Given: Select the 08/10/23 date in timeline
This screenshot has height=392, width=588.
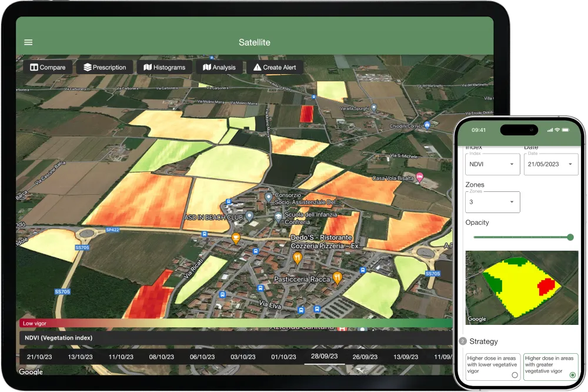Looking at the screenshot, I should 162,357.
